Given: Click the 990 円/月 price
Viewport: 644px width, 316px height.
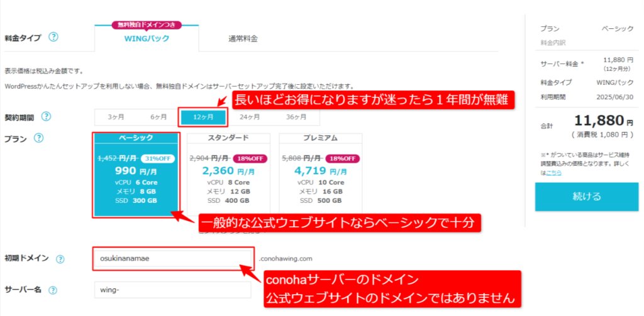Looking at the screenshot, I should 136,171.
